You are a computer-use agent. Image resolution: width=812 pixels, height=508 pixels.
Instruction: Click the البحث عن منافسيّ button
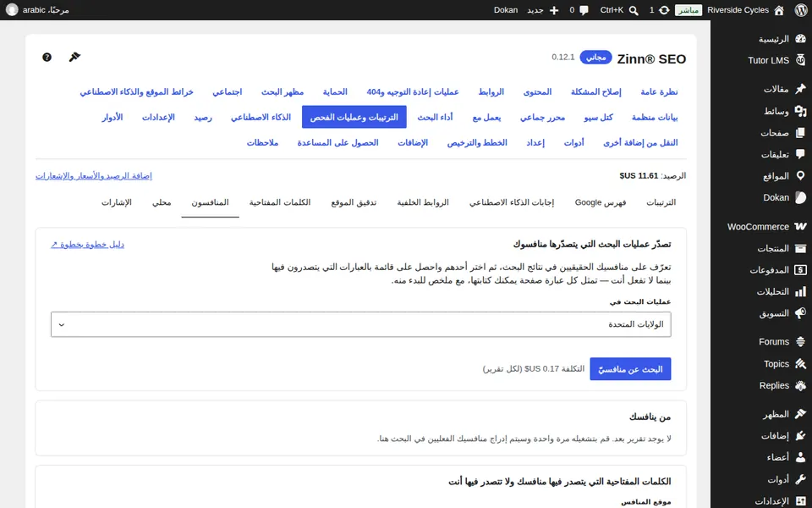[x=630, y=369]
